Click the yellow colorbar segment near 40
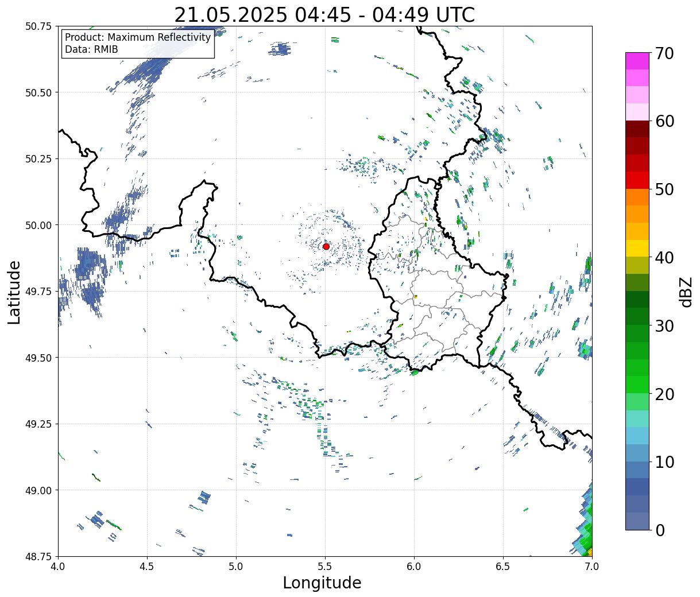The image size is (700, 597). (x=637, y=249)
